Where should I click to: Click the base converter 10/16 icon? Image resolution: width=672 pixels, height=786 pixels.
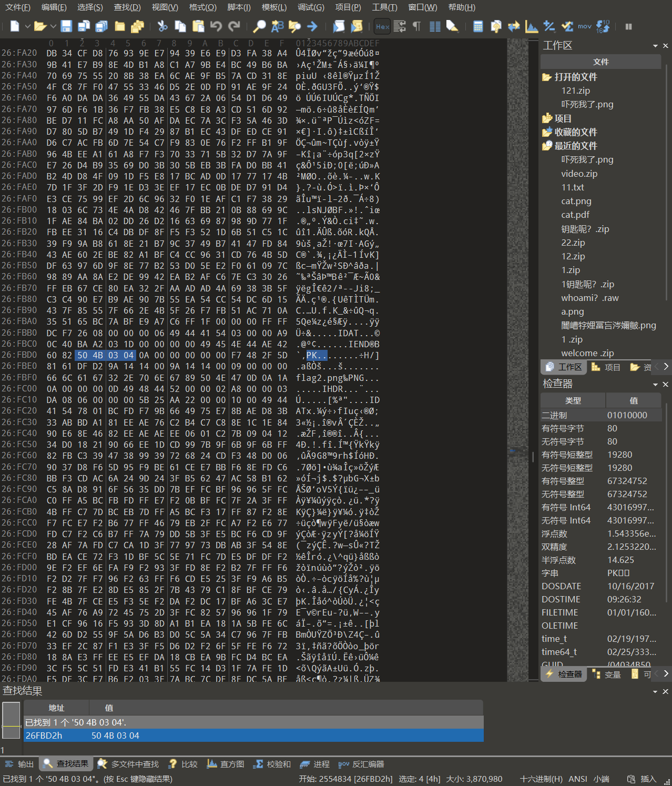(603, 26)
